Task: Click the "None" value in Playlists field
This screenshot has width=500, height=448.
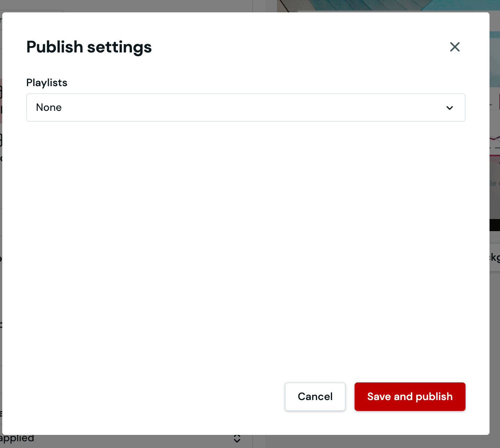Action: pyautogui.click(x=49, y=108)
